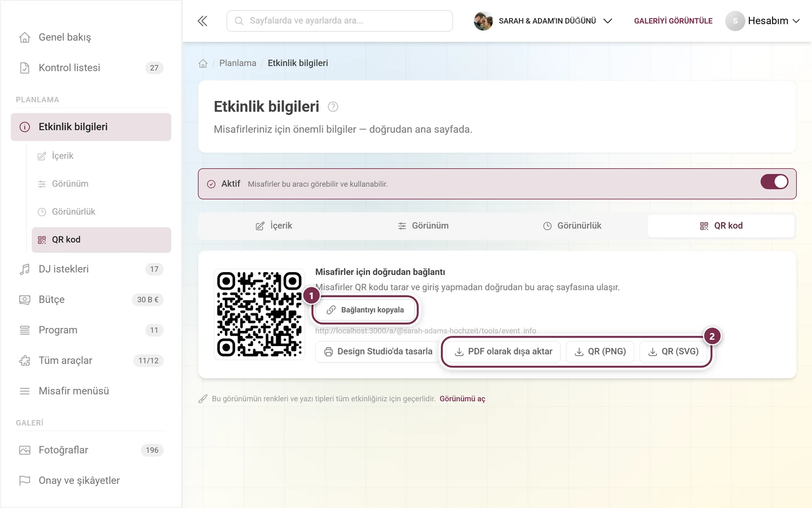Open Onay ve şikâyetler in sidebar
The image size is (812, 508).
coord(91,481)
